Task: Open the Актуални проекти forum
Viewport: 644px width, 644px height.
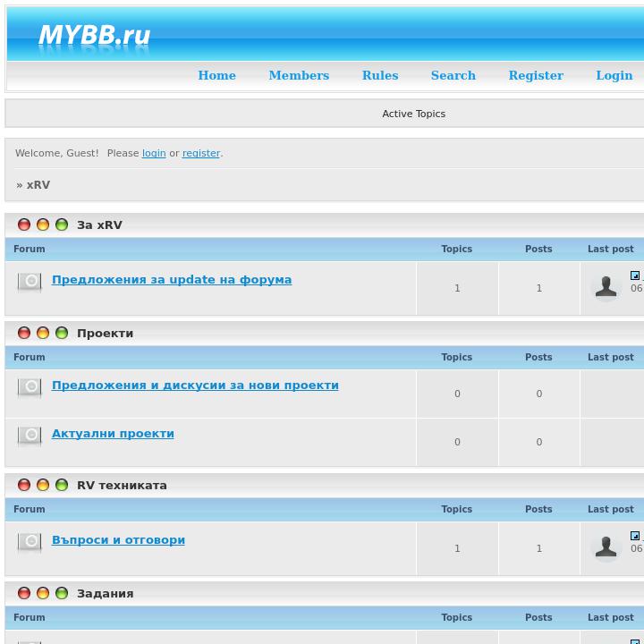Action: click(x=113, y=434)
